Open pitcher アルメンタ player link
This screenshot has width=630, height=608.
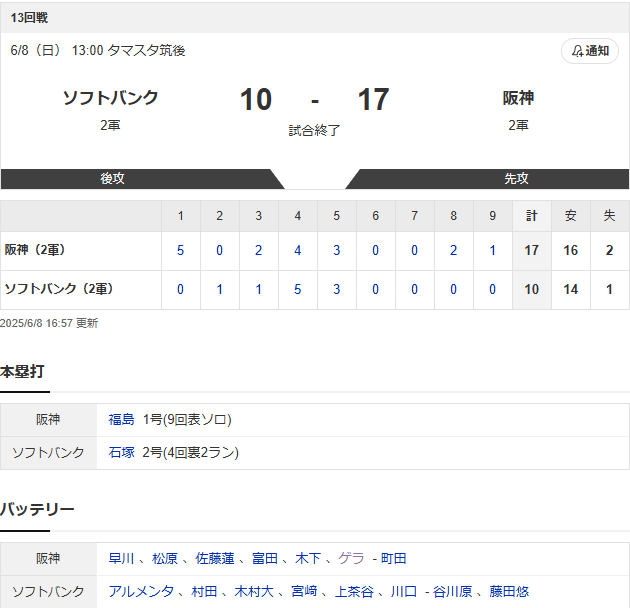(141, 592)
